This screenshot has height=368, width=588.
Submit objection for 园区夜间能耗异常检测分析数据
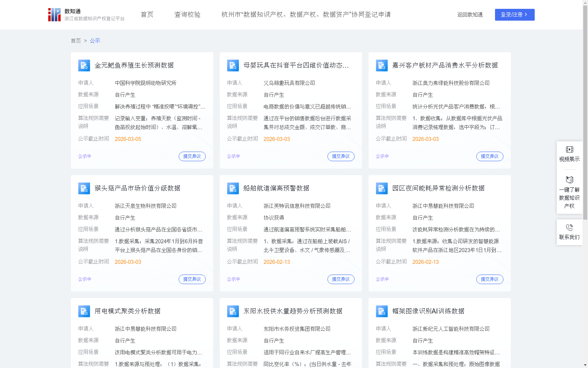(490, 279)
